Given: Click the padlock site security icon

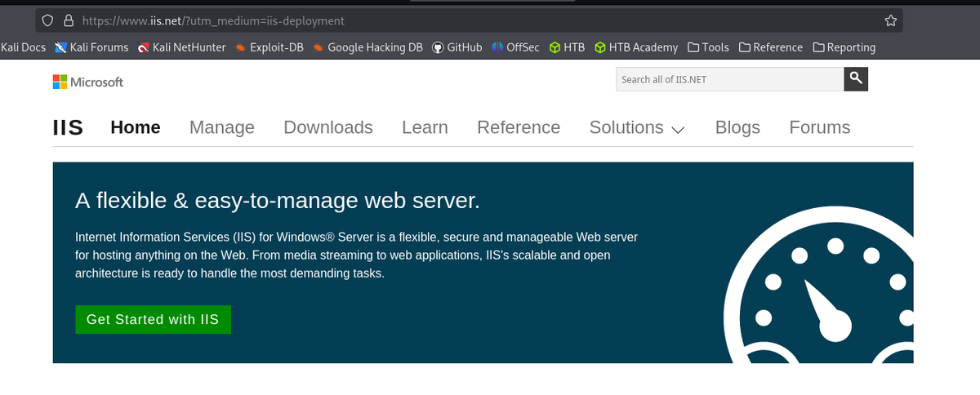Looking at the screenshot, I should coord(67,20).
